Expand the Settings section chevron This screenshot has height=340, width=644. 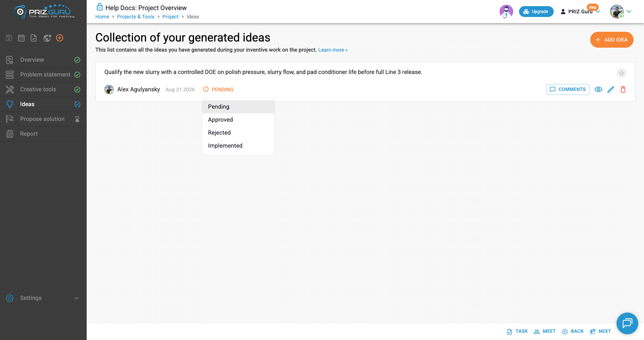coord(77,298)
